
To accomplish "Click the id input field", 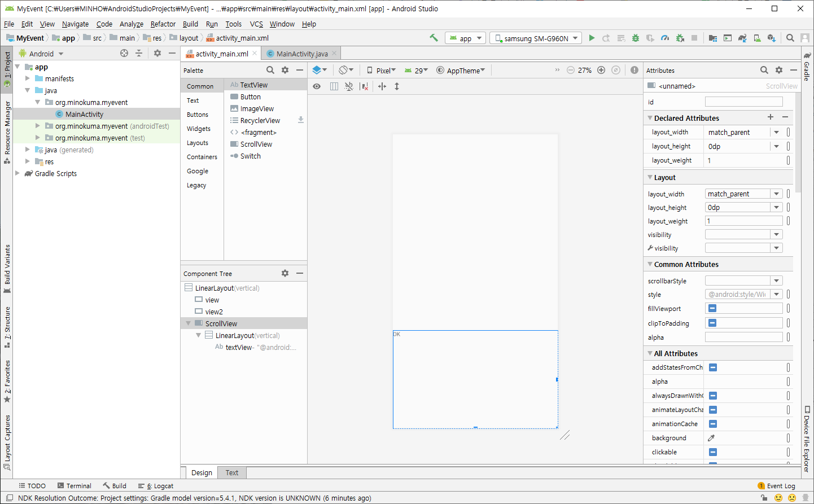I will (744, 102).
